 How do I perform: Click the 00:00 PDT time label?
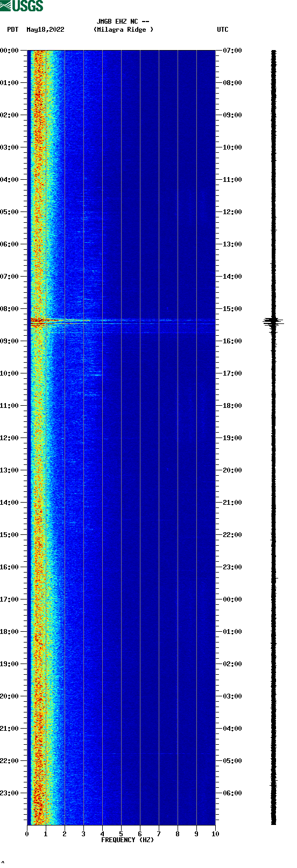(x=9, y=51)
